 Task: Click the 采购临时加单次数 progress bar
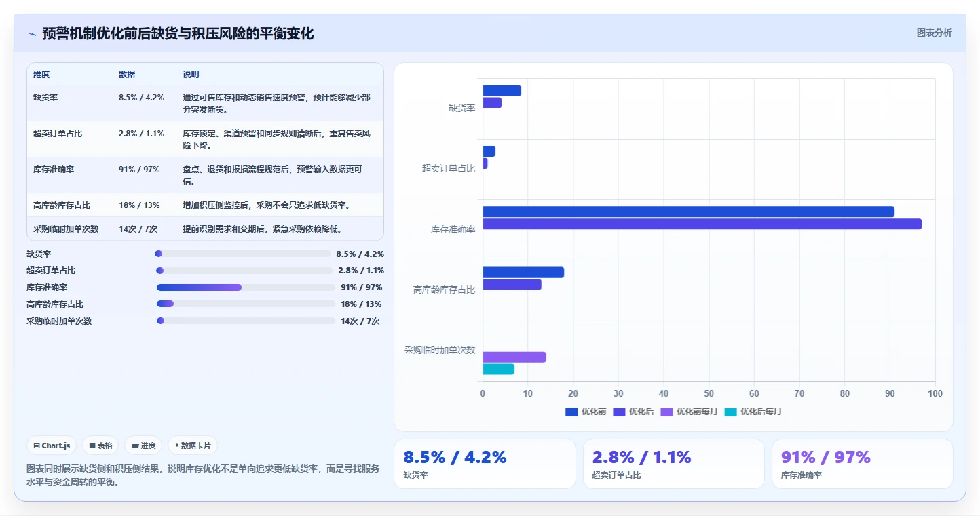click(x=246, y=321)
